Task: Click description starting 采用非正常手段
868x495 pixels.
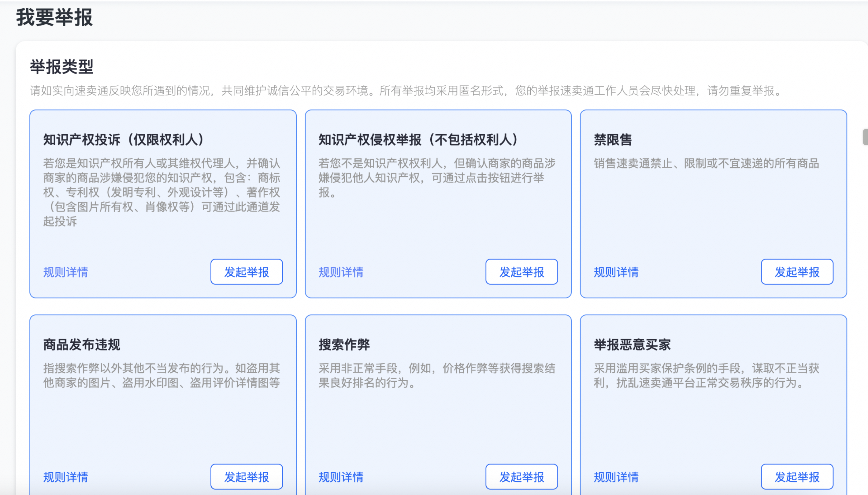Action: (x=437, y=376)
